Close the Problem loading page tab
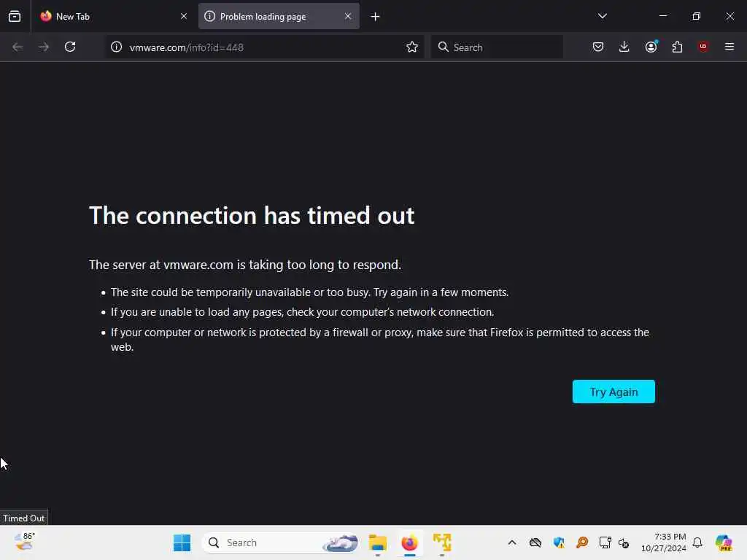The width and height of the screenshot is (747, 560). [x=348, y=16]
